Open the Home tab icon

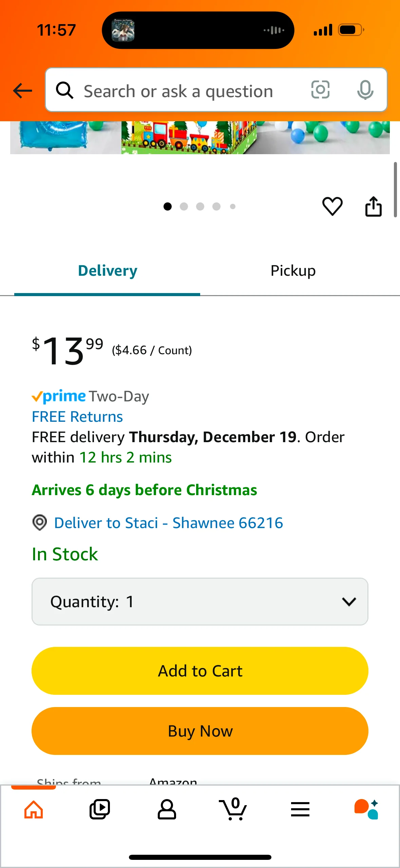point(34,810)
